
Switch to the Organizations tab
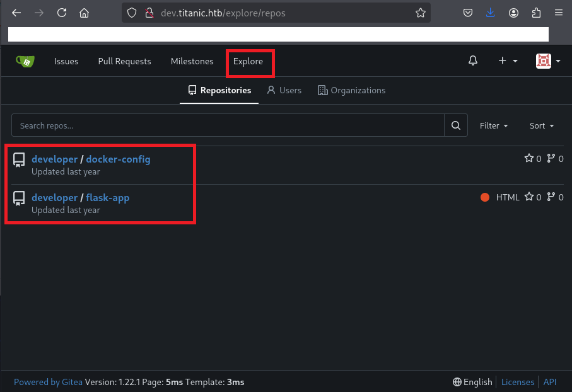point(351,90)
